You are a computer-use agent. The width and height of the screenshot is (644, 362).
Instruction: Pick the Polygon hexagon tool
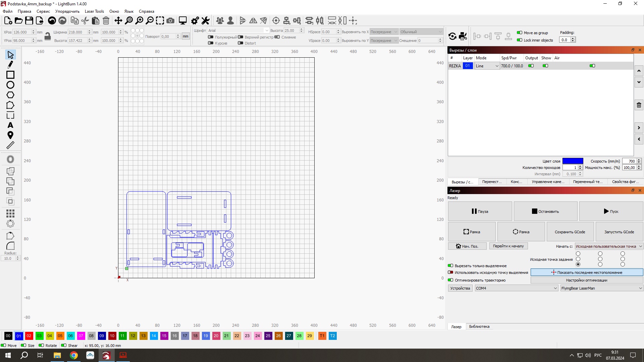10,95
